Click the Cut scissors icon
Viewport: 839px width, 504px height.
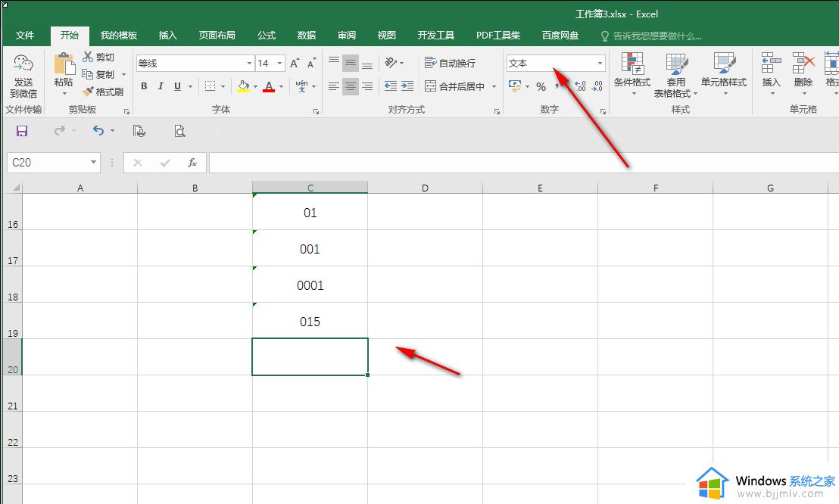tap(88, 56)
